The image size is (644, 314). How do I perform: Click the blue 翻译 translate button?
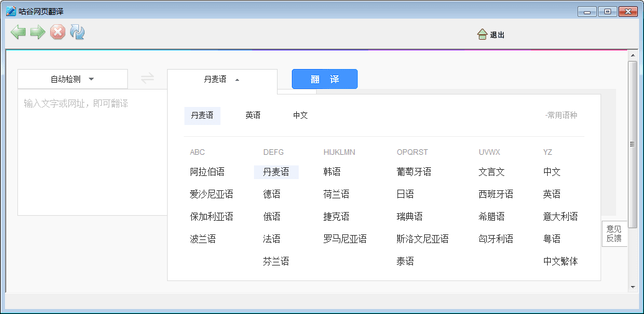[x=324, y=79]
